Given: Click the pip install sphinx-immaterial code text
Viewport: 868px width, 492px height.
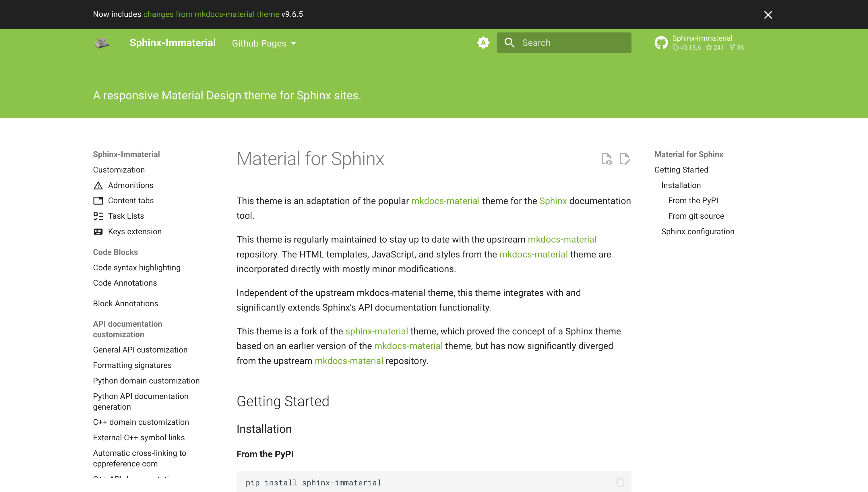Looking at the screenshot, I should 313,483.
